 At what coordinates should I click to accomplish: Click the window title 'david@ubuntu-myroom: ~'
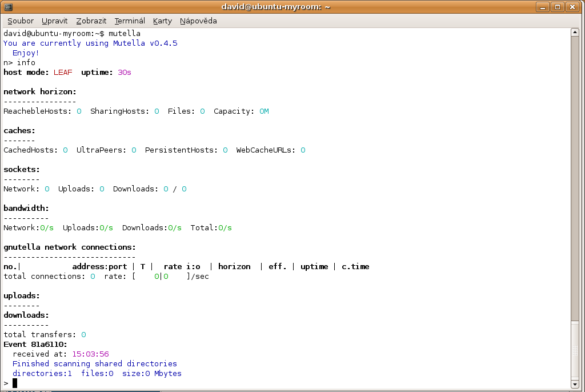[276, 7]
